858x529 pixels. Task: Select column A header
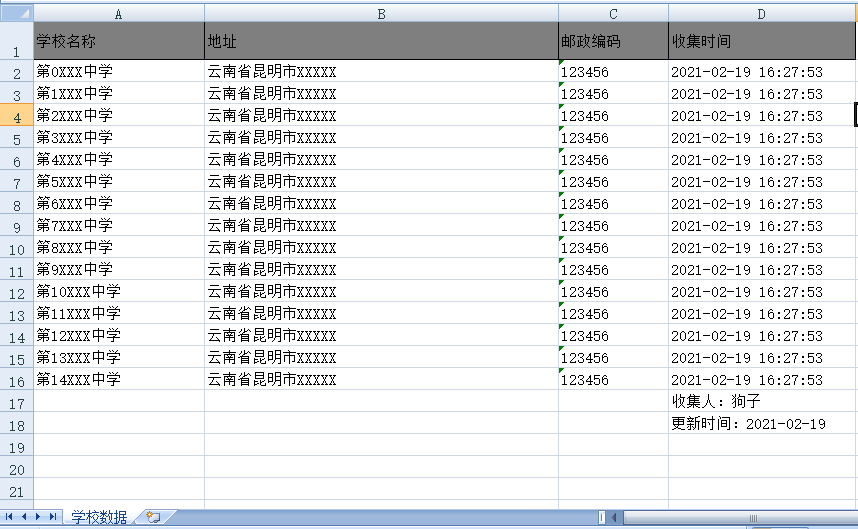(x=119, y=14)
